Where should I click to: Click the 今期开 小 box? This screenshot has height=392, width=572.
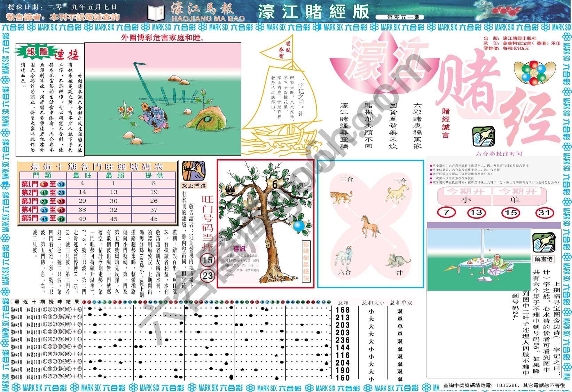465,196
